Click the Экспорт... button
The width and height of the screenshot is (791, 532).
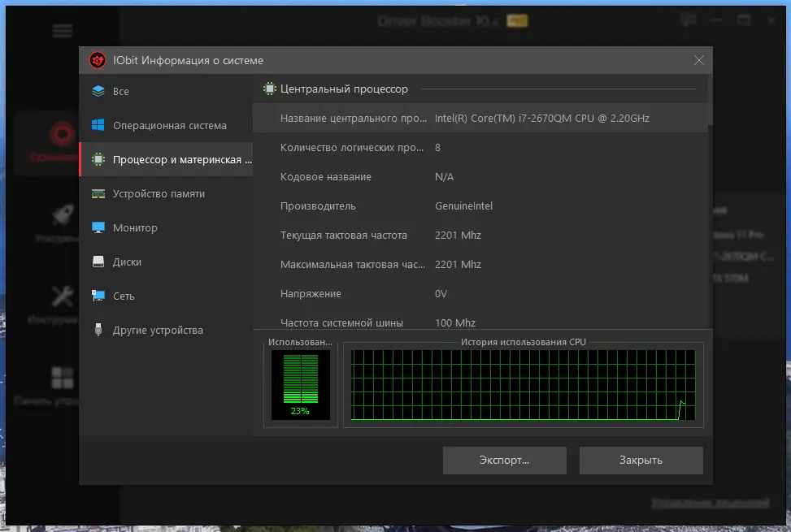pyautogui.click(x=505, y=460)
